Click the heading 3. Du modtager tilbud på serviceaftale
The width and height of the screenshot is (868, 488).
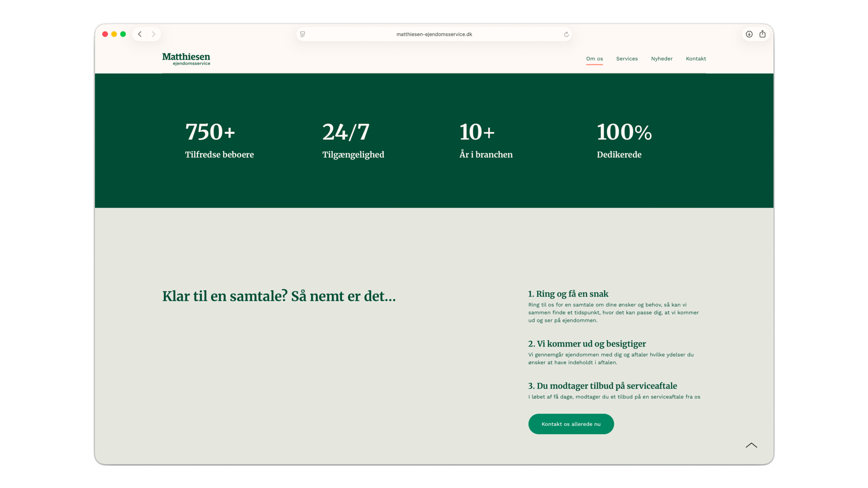click(x=602, y=386)
